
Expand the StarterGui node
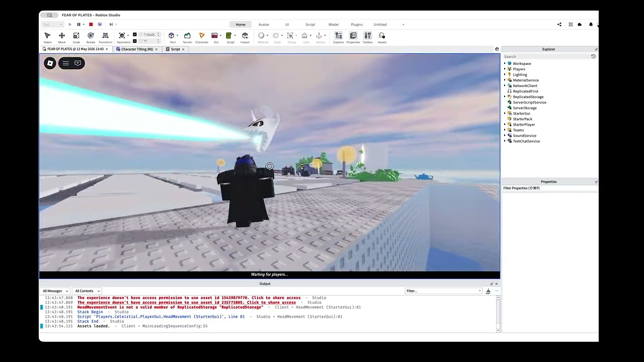point(505,113)
